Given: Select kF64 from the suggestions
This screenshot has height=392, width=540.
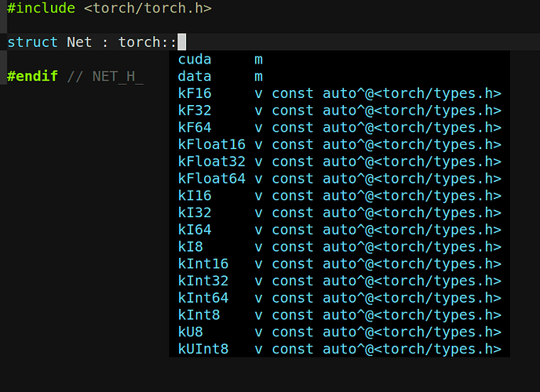Looking at the screenshot, I should pos(195,128).
